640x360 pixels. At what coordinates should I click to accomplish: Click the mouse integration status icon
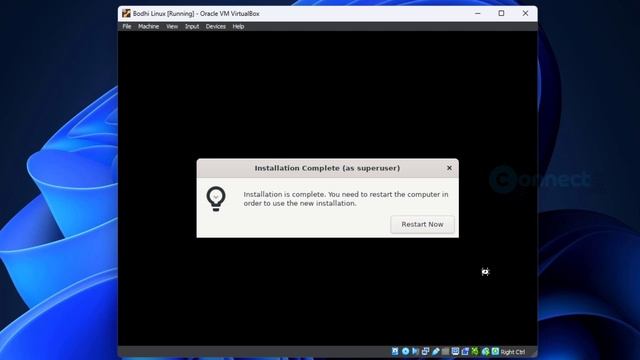[485, 351]
